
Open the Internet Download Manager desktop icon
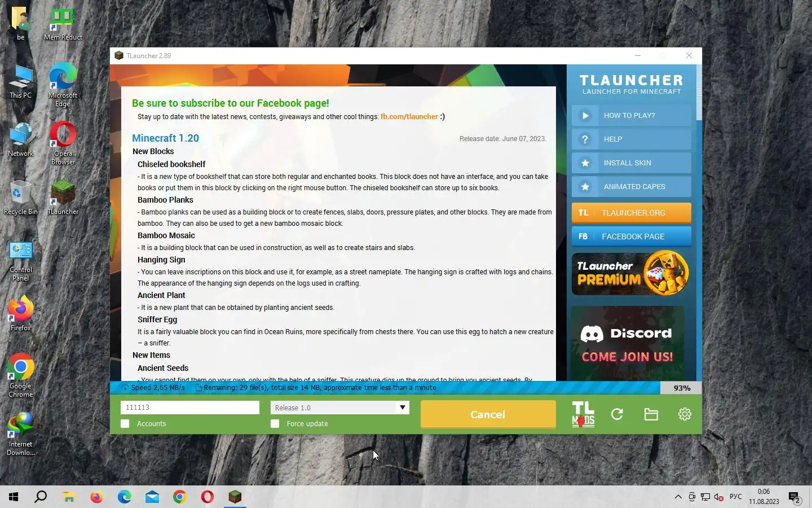point(20,434)
